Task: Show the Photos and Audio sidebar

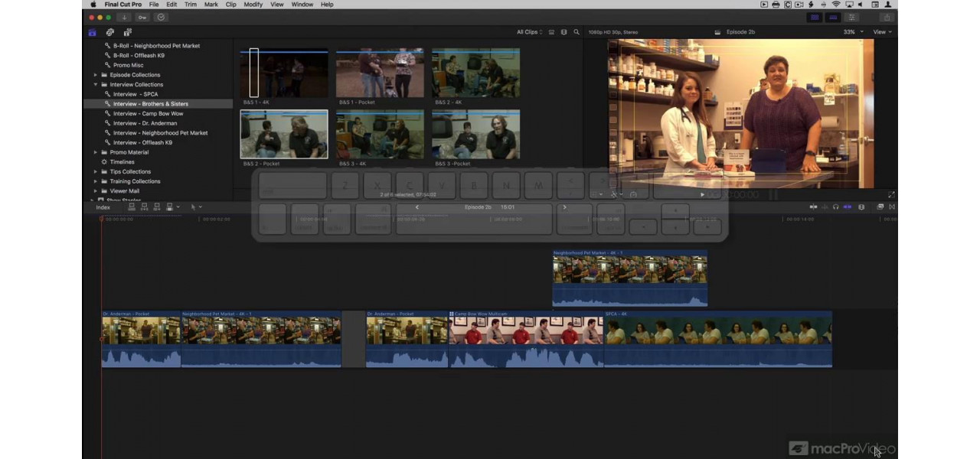Action: point(110,32)
